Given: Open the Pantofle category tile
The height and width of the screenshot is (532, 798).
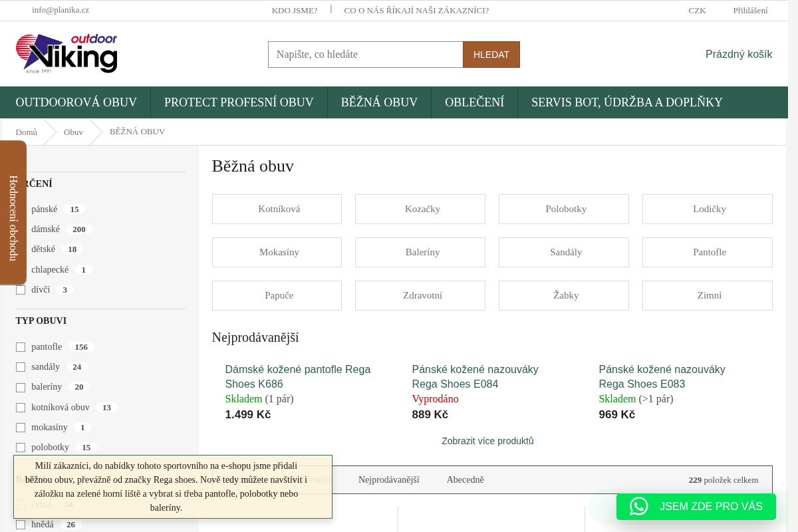Looking at the screenshot, I should (x=708, y=252).
